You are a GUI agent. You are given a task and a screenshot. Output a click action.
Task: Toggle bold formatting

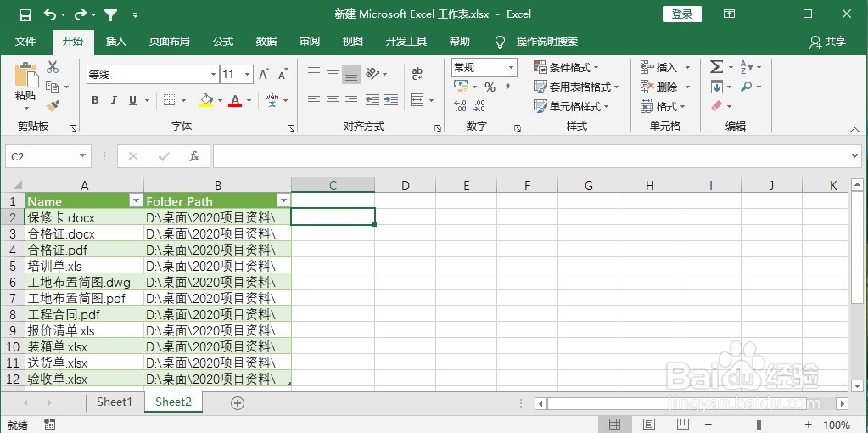click(x=95, y=100)
